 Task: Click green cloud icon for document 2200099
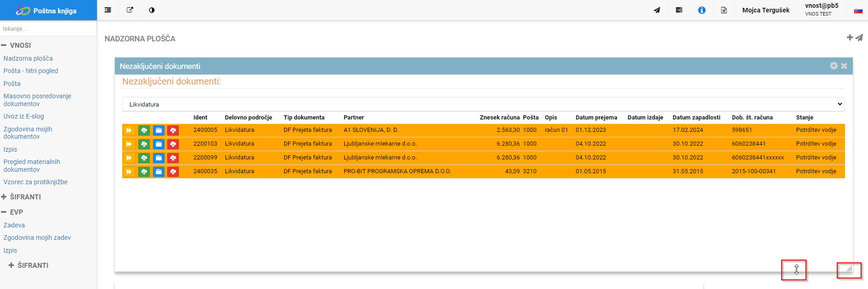tap(144, 158)
